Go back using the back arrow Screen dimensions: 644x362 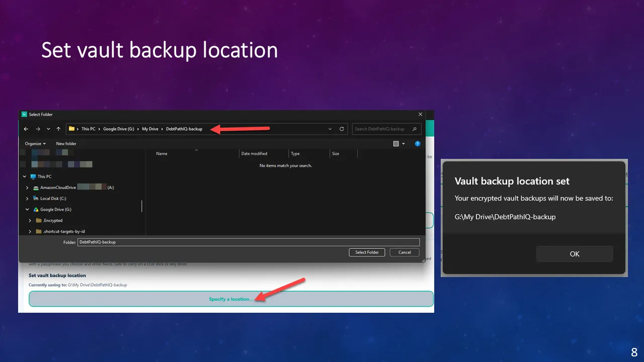click(26, 129)
